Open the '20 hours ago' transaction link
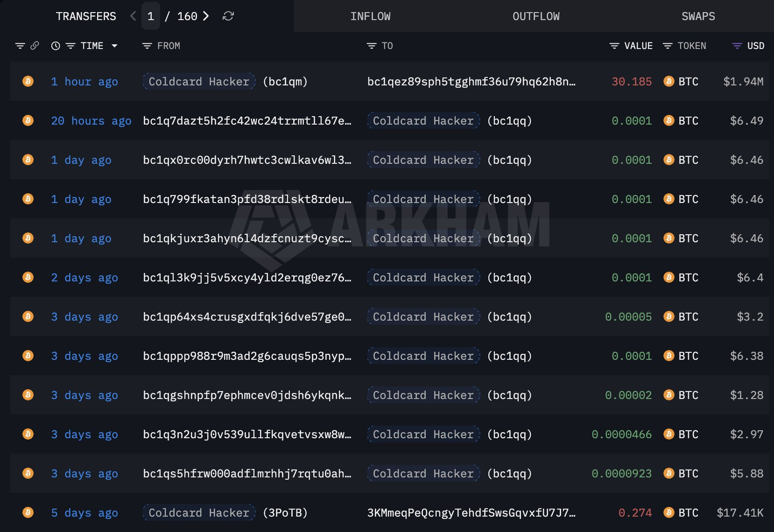Image resolution: width=774 pixels, height=532 pixels. (91, 121)
